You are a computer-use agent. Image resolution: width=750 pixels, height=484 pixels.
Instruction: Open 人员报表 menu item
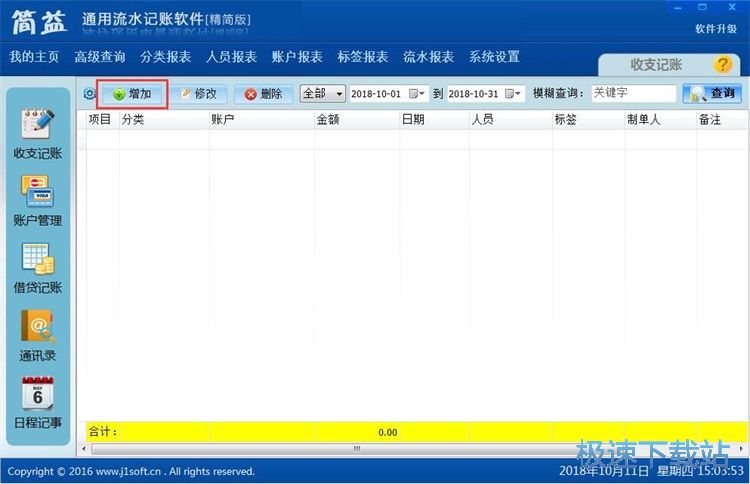[x=232, y=57]
